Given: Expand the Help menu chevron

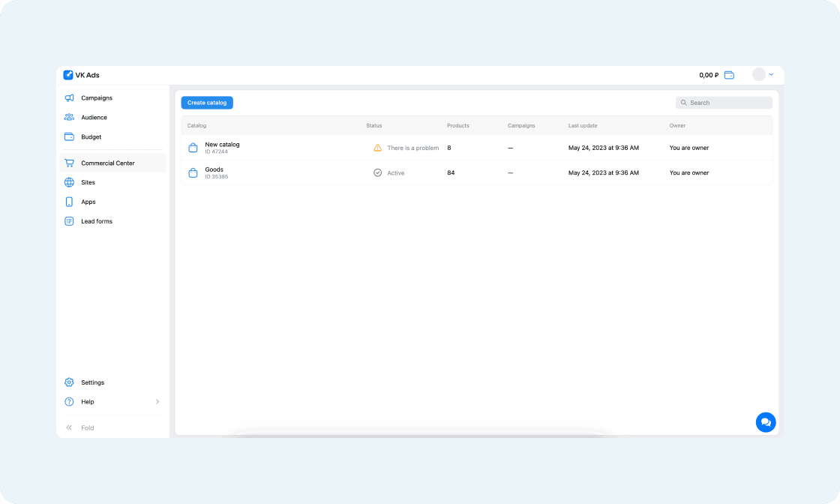Looking at the screenshot, I should click(157, 402).
